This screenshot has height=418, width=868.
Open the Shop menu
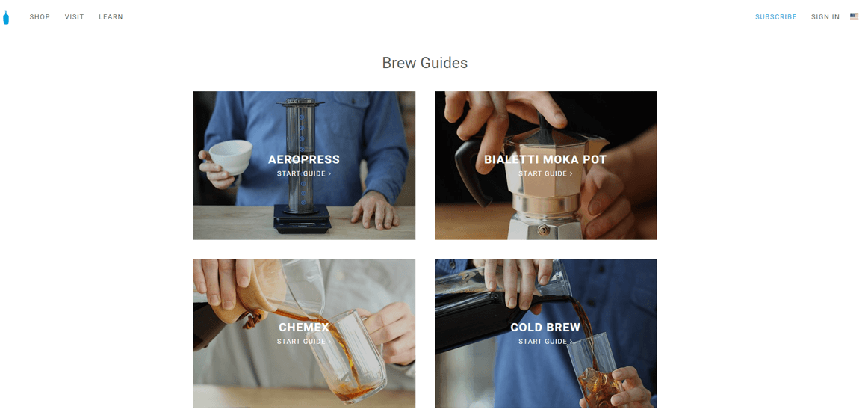coord(40,17)
